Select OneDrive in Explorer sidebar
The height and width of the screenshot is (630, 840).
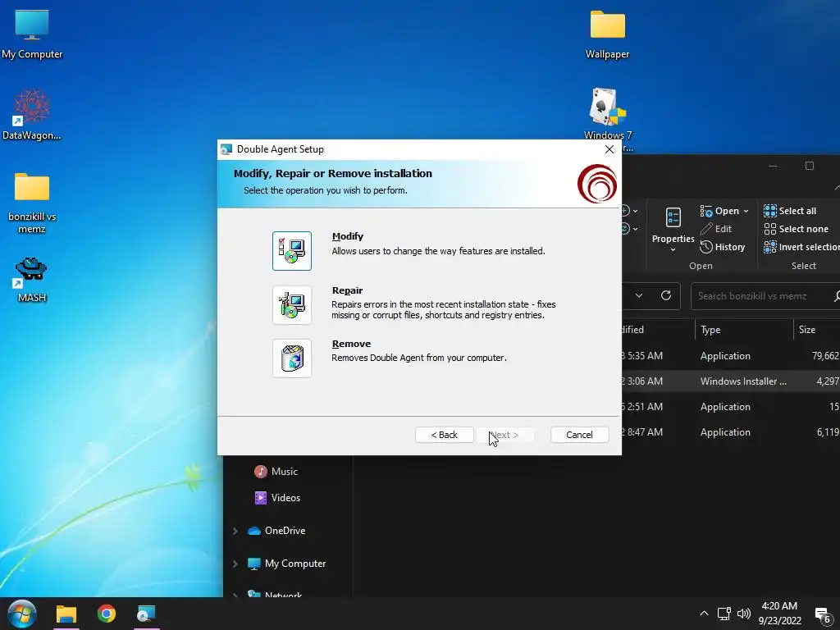pos(276,531)
